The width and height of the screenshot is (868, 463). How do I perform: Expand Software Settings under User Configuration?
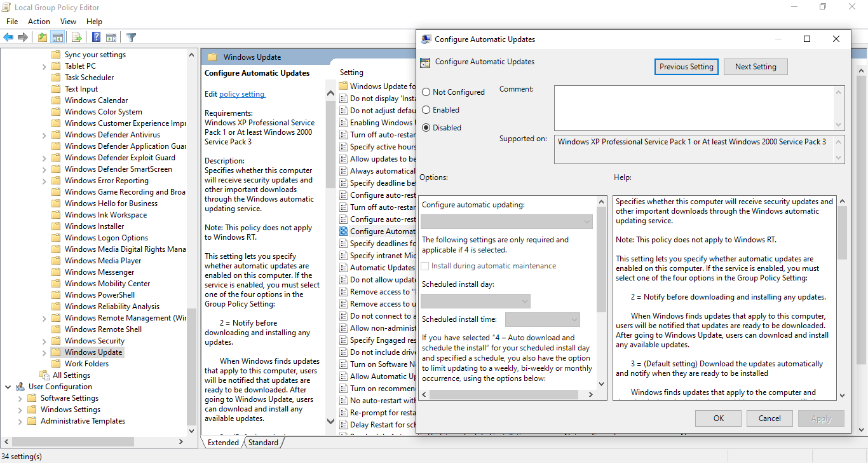tap(20, 398)
